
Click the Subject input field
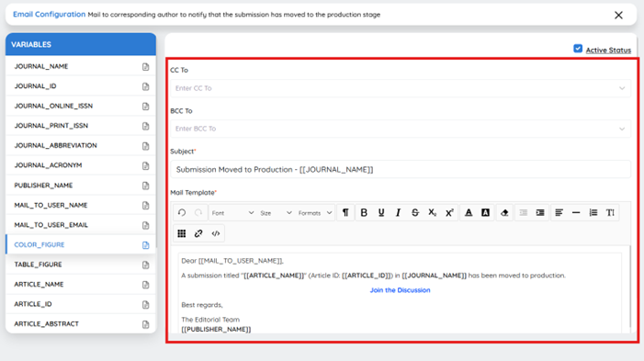point(401,169)
